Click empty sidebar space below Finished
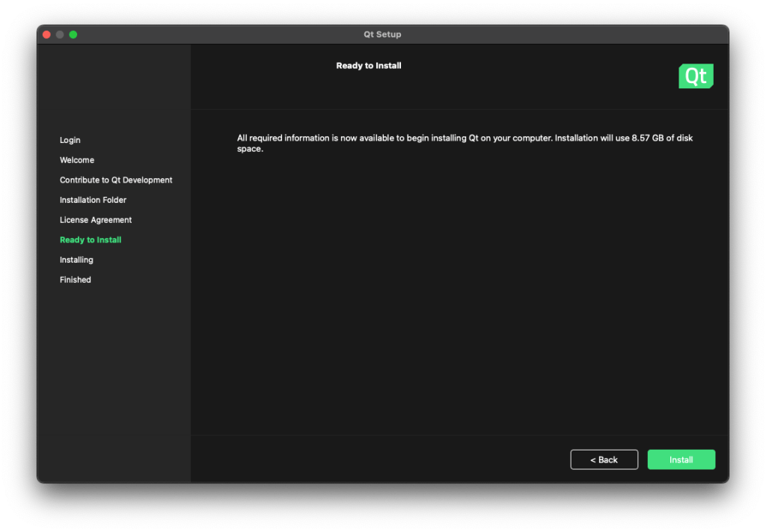766x532 pixels. point(114,374)
